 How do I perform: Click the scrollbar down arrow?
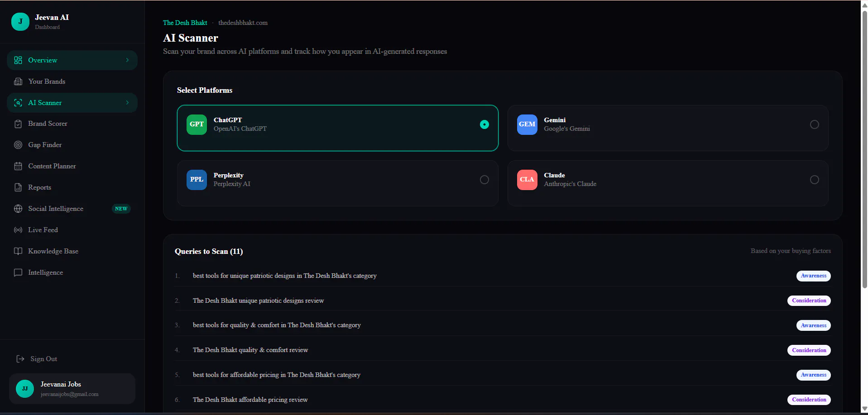864,409
